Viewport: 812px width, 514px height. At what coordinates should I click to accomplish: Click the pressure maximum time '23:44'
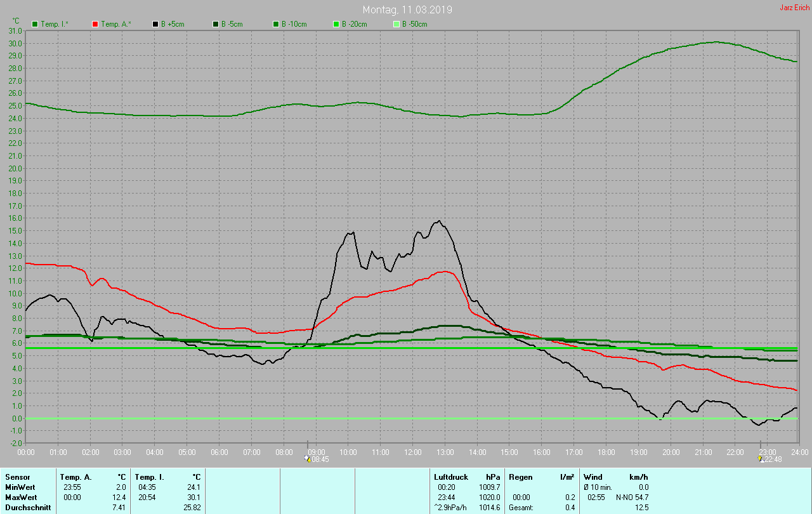coord(447,497)
